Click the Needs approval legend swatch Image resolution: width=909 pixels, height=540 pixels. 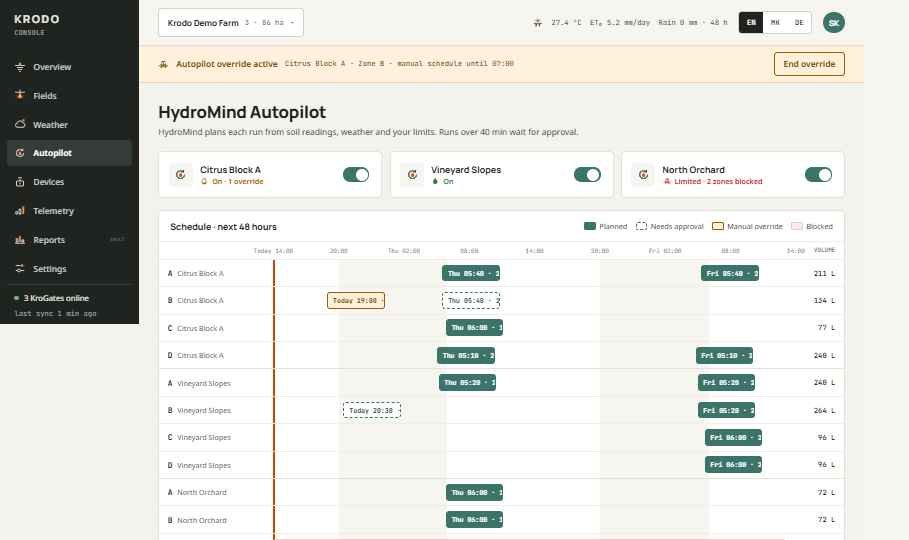pyautogui.click(x=641, y=226)
